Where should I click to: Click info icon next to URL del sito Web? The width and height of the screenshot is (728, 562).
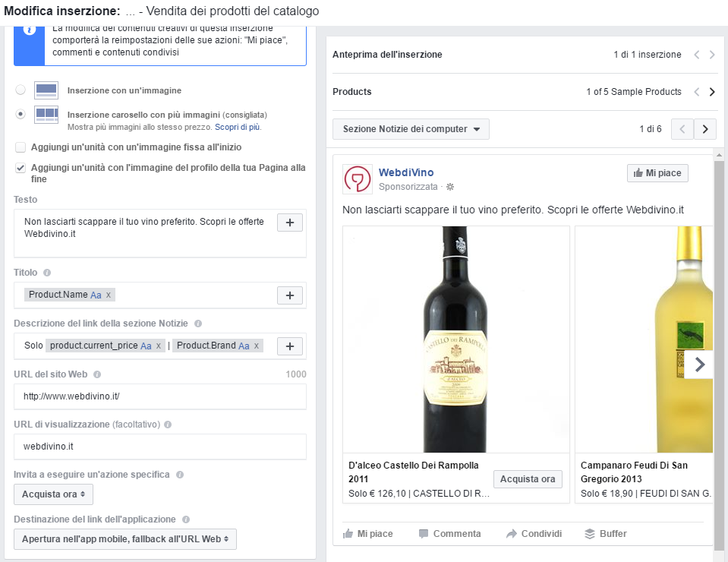click(x=97, y=374)
